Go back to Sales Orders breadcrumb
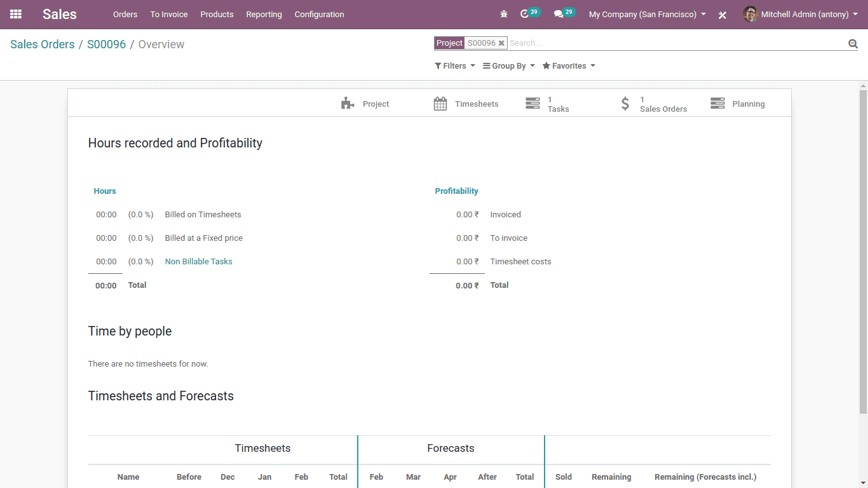 pos(43,44)
